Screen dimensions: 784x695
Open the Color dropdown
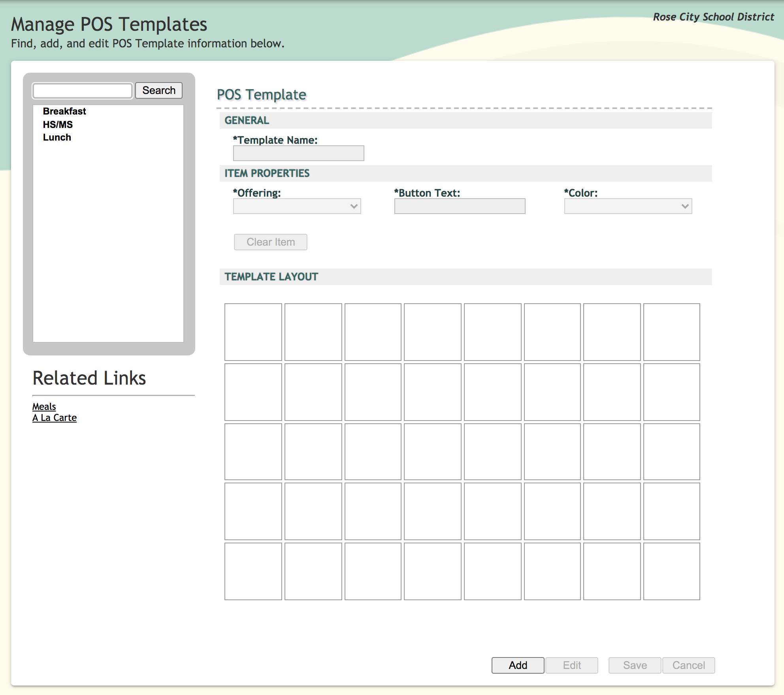tap(628, 206)
